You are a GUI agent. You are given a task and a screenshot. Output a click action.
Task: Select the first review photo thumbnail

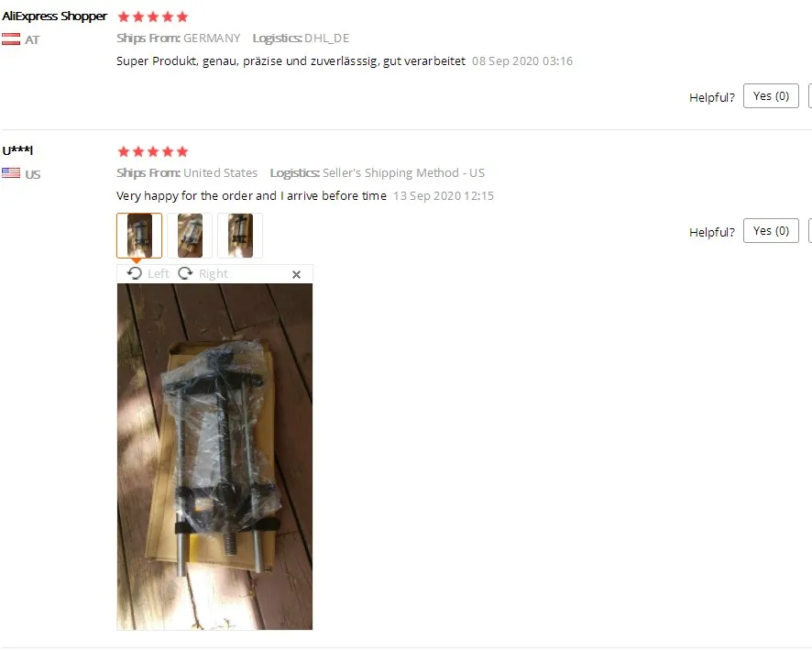139,236
